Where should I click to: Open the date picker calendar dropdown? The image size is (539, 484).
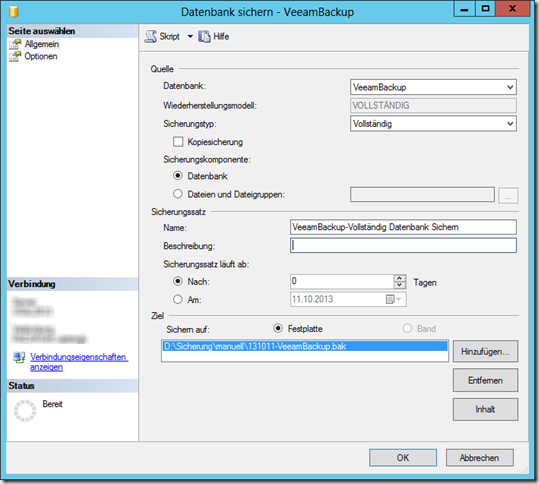(394, 299)
